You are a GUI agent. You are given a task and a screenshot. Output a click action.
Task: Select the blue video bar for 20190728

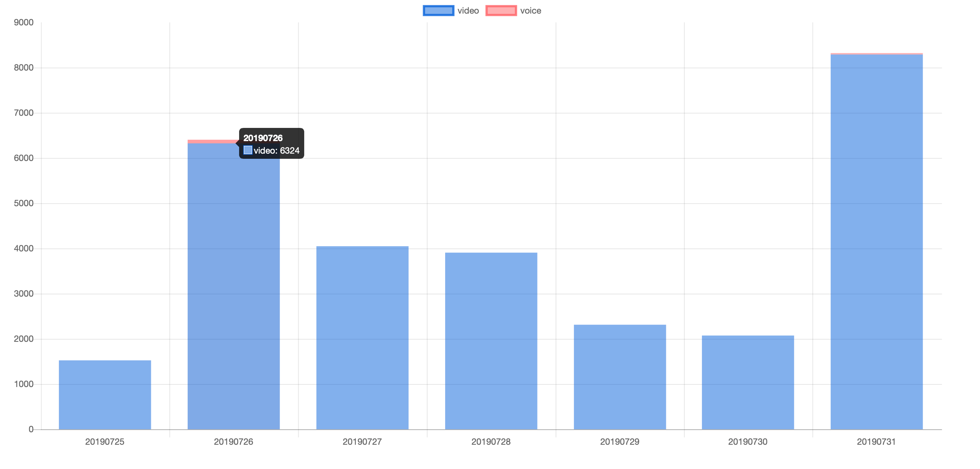point(491,341)
